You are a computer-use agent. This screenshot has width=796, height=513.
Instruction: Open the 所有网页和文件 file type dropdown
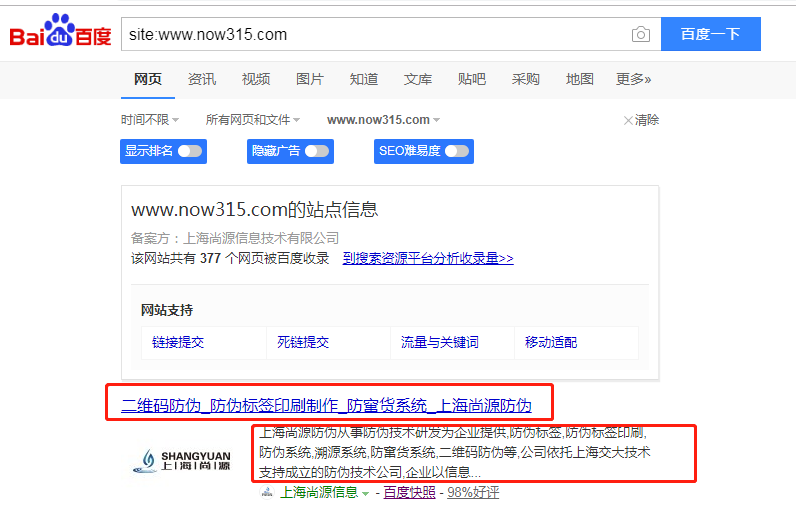pyautogui.click(x=253, y=120)
